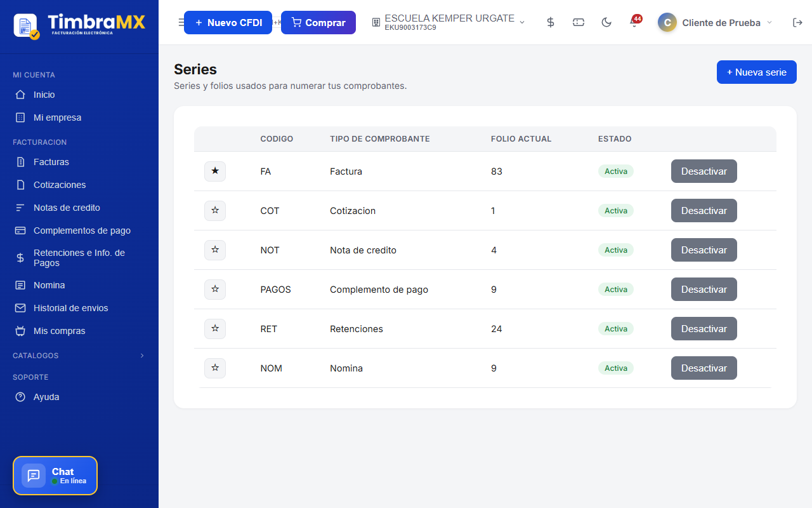Click the dollar sign icon in top bar
Viewport: 812px width, 508px height.
click(x=551, y=22)
